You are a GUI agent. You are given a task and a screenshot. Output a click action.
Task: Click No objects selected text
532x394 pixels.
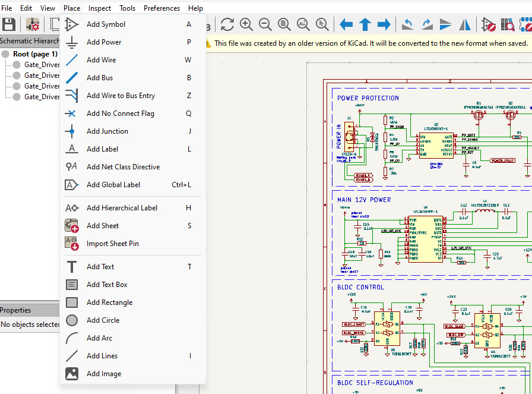(30, 324)
